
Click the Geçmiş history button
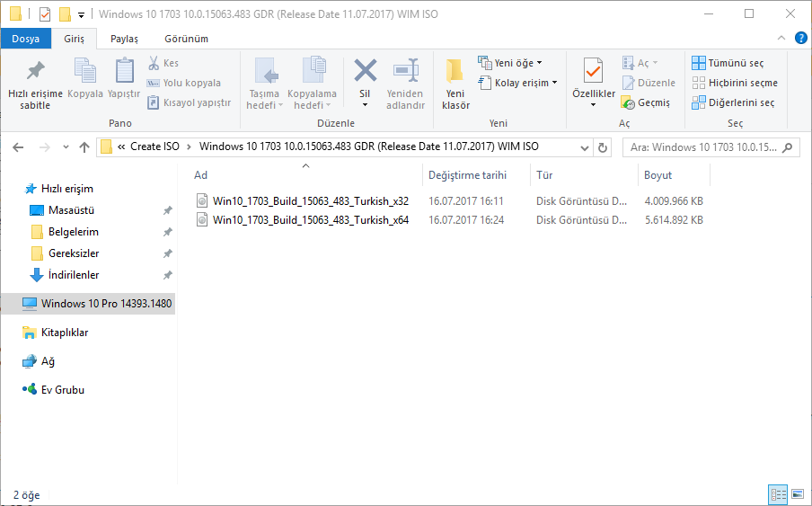pyautogui.click(x=646, y=102)
